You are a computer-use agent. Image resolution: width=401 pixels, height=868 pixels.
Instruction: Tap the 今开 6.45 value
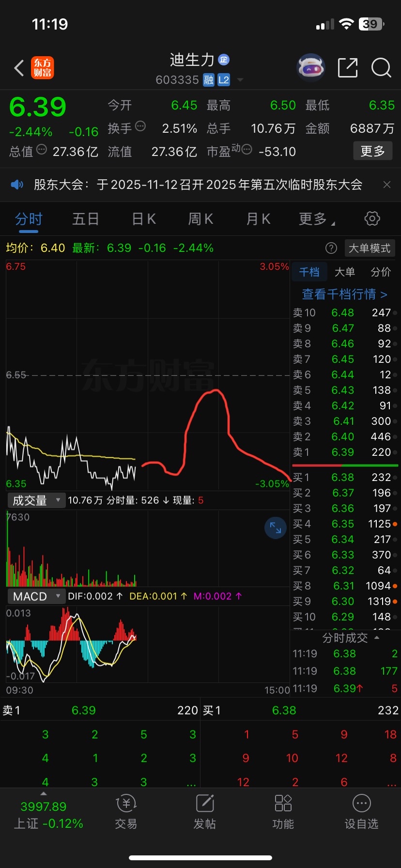[184, 106]
